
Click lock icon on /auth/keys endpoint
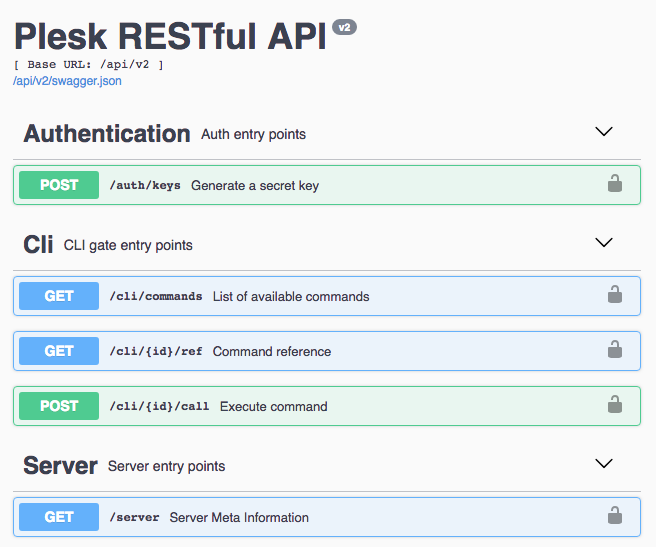[x=615, y=183]
